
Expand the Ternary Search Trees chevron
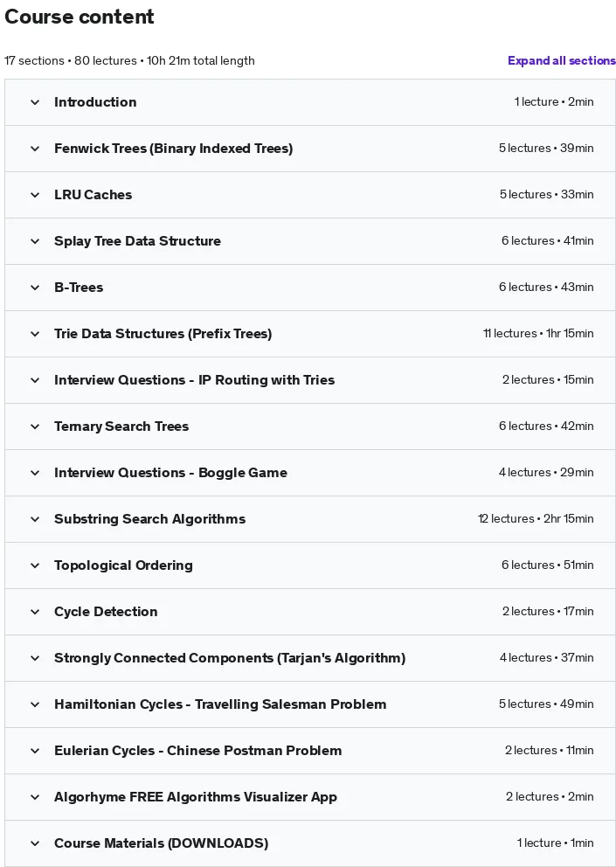pos(35,427)
